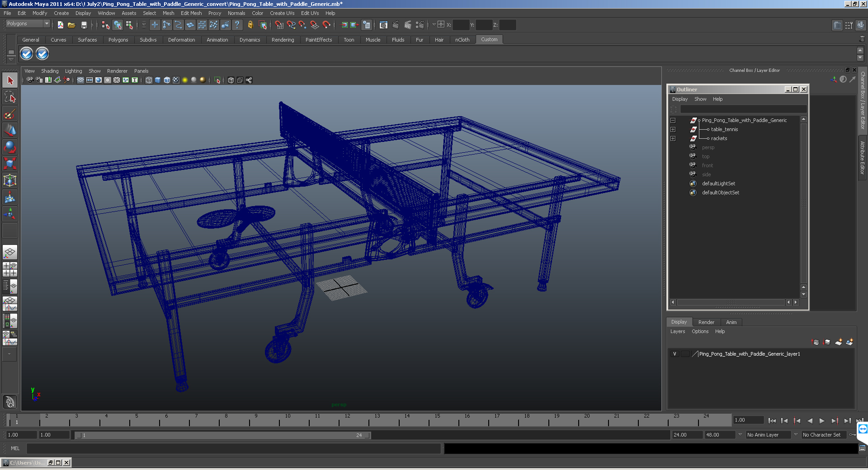Open the Outliner Show menu
868x470 pixels.
click(700, 99)
